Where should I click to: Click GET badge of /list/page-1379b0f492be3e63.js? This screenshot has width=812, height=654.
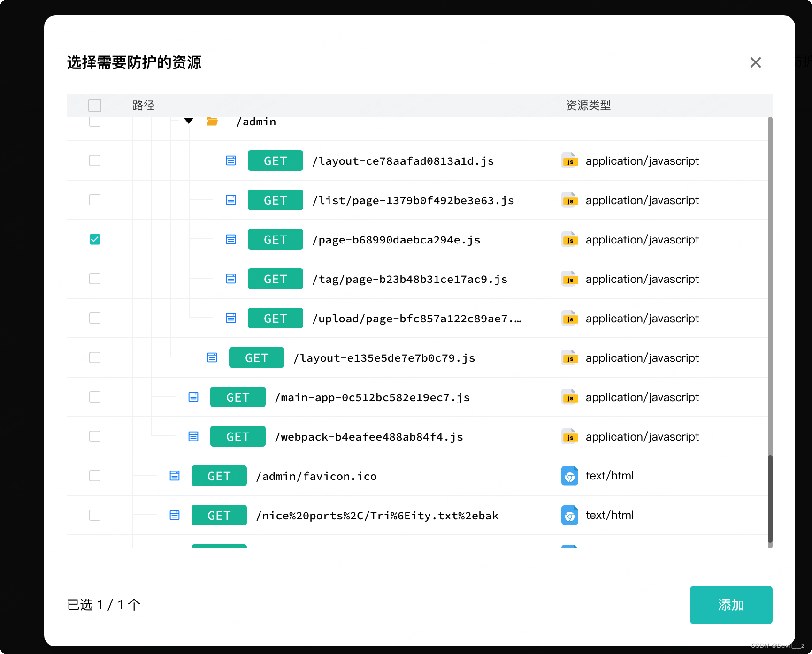click(276, 200)
